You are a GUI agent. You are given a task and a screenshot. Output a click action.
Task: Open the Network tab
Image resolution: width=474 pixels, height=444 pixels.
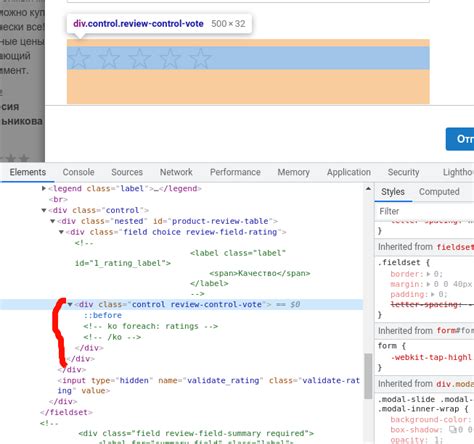(x=176, y=172)
